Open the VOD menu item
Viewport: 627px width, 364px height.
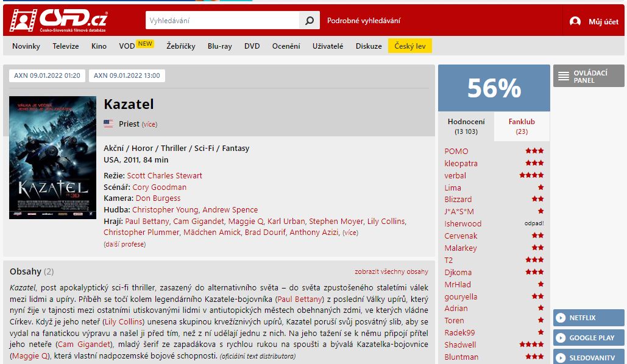(x=127, y=46)
